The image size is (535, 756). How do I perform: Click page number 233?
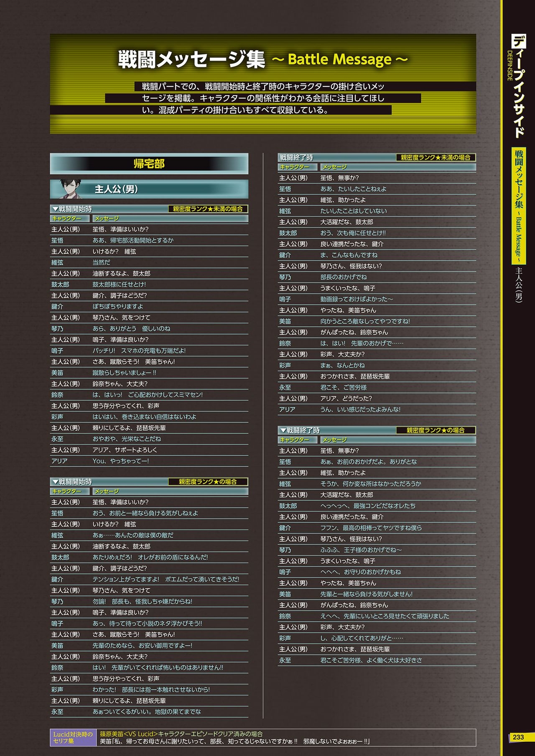click(x=519, y=737)
